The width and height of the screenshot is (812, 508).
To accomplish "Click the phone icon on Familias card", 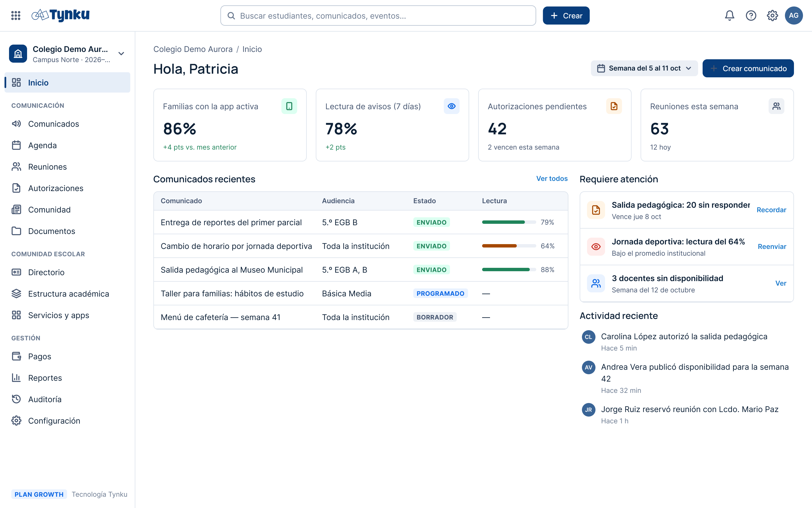I will pyautogui.click(x=289, y=106).
